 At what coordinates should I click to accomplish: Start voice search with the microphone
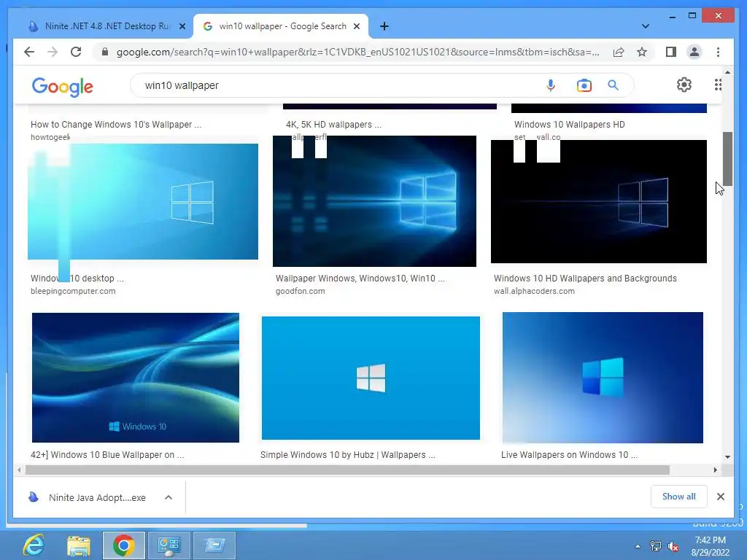pyautogui.click(x=551, y=85)
